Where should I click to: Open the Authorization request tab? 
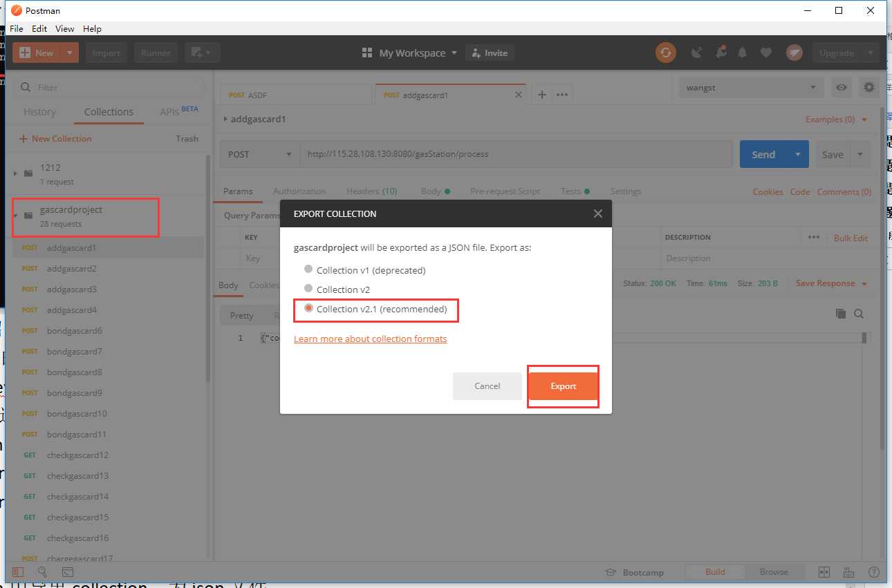(x=299, y=191)
